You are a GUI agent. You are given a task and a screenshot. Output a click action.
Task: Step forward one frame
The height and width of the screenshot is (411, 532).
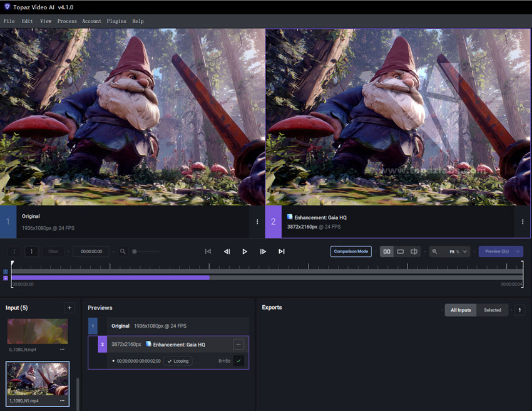tap(263, 251)
